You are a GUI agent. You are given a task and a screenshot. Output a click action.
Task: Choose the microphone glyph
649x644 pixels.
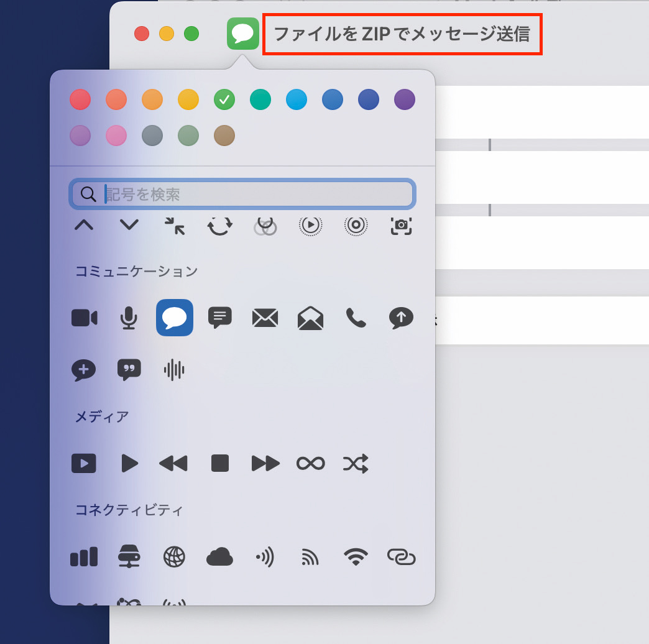pyautogui.click(x=129, y=318)
